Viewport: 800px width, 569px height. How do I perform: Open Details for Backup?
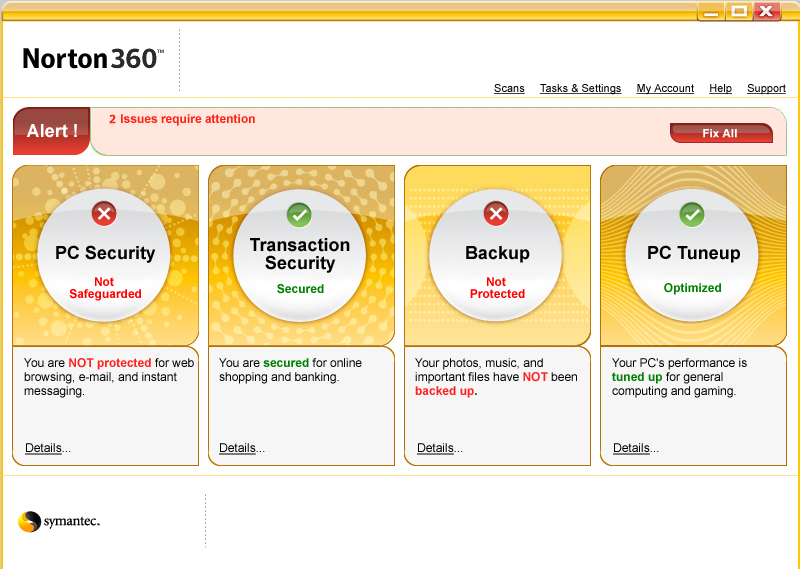440,448
